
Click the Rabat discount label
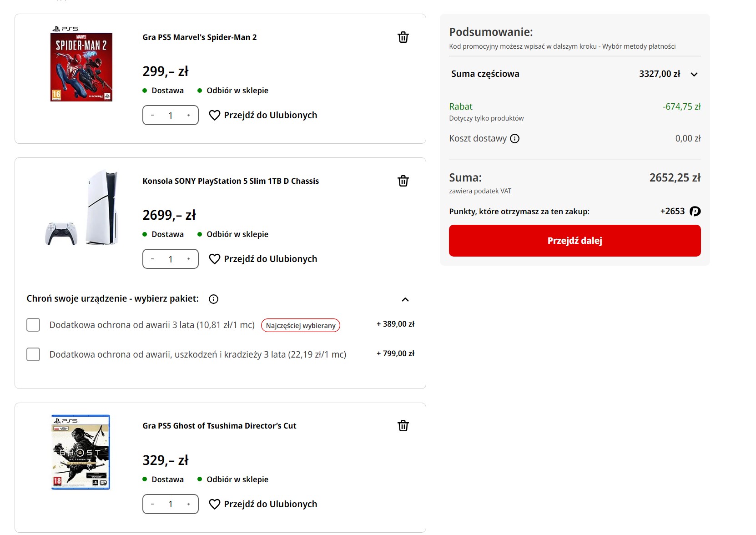click(x=461, y=106)
